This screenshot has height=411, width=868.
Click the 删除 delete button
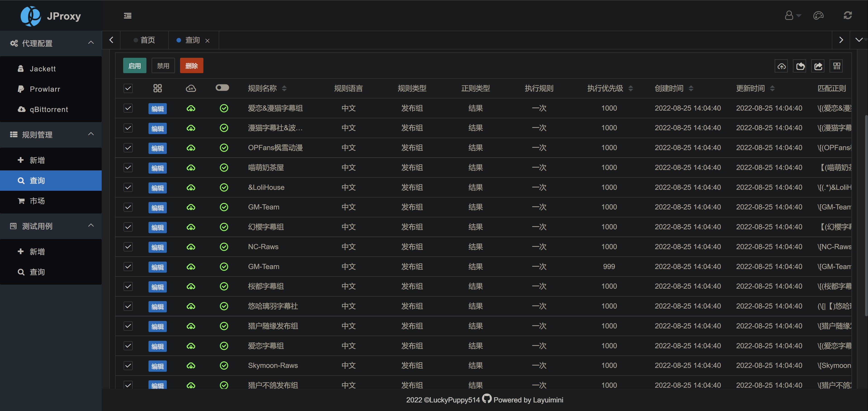191,65
